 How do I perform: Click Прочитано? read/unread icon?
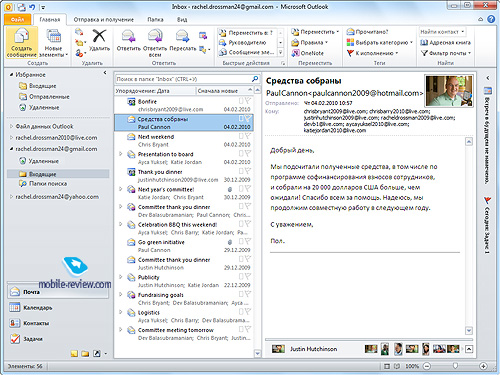click(x=350, y=32)
